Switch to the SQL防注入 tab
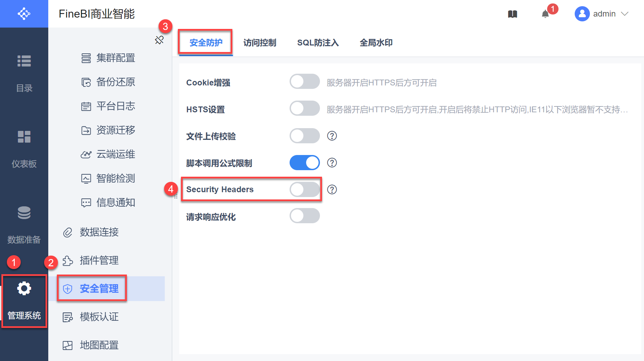 click(318, 43)
